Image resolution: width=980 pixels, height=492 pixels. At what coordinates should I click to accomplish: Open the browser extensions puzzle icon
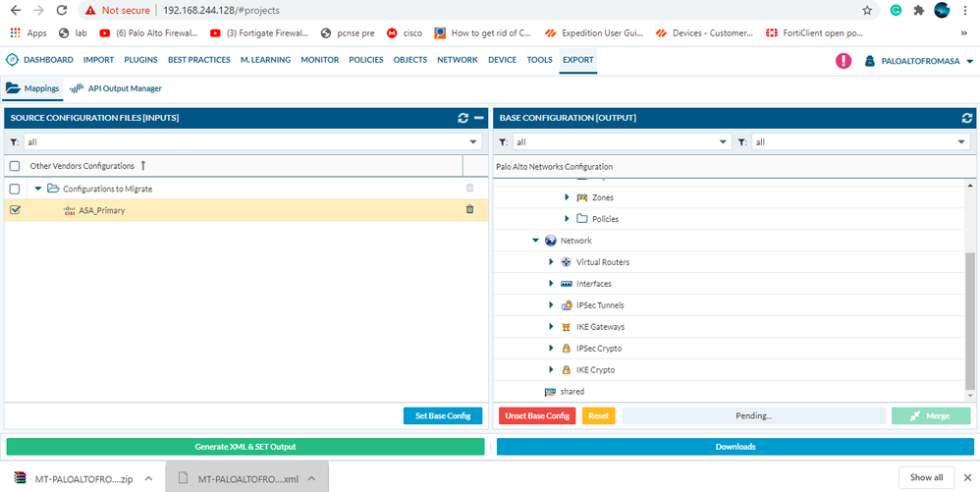point(919,10)
